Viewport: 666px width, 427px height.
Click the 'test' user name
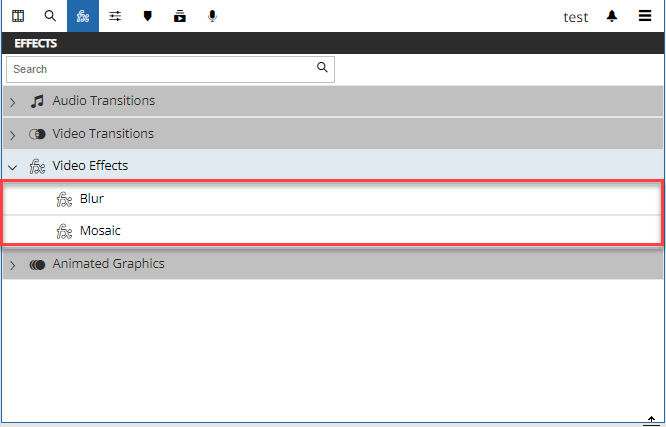coord(575,17)
